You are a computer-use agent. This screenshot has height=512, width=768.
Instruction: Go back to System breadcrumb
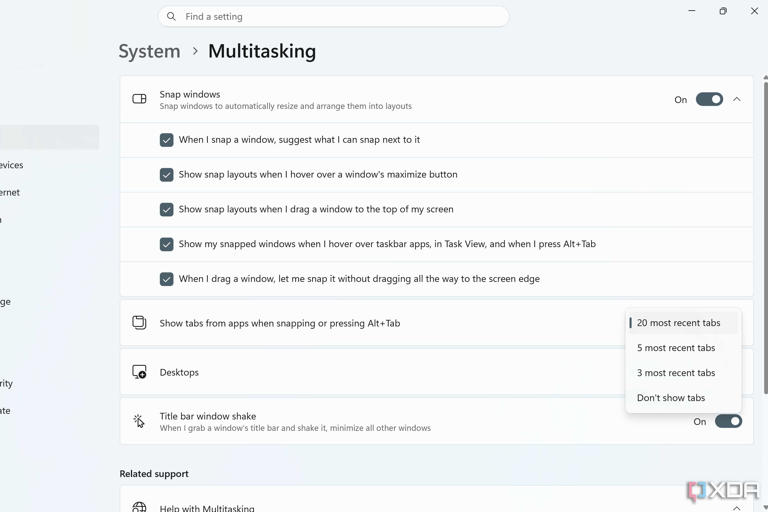[x=149, y=51]
